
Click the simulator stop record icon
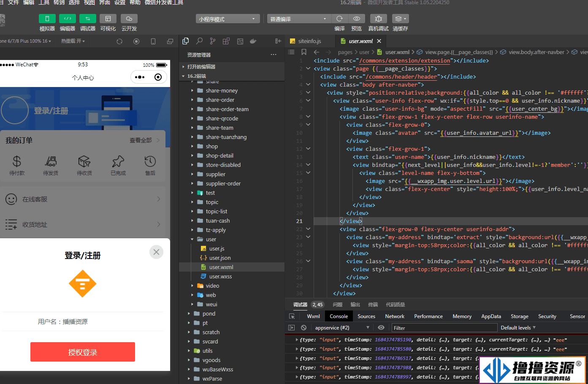(x=136, y=41)
